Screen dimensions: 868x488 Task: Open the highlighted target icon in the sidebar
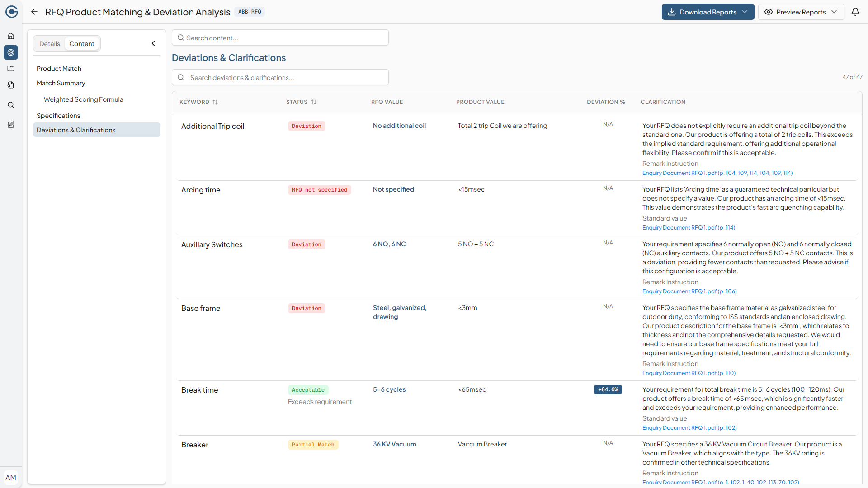(11, 52)
